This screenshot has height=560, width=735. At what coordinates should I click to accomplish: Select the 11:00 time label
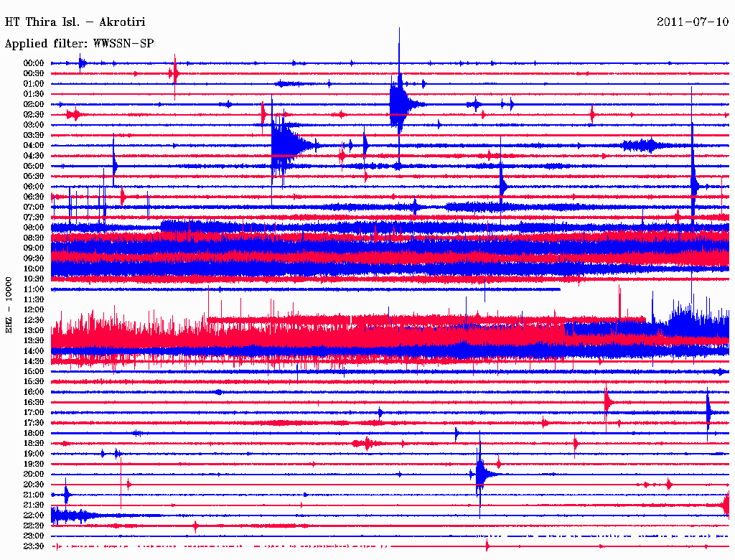click(34, 289)
